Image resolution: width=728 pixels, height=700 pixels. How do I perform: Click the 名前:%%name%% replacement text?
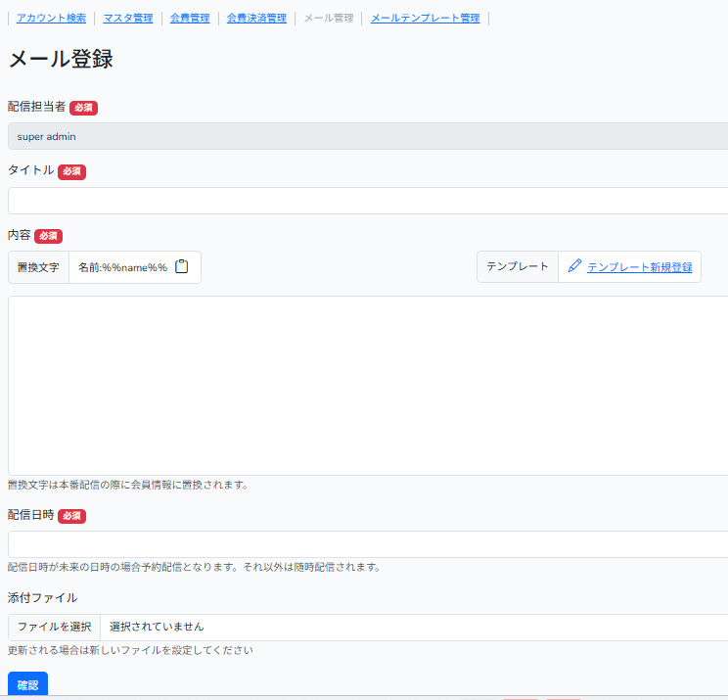coord(122,267)
